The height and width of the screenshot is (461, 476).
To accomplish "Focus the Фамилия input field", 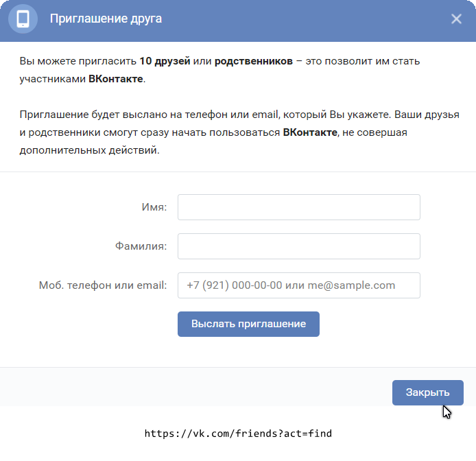I will [298, 246].
